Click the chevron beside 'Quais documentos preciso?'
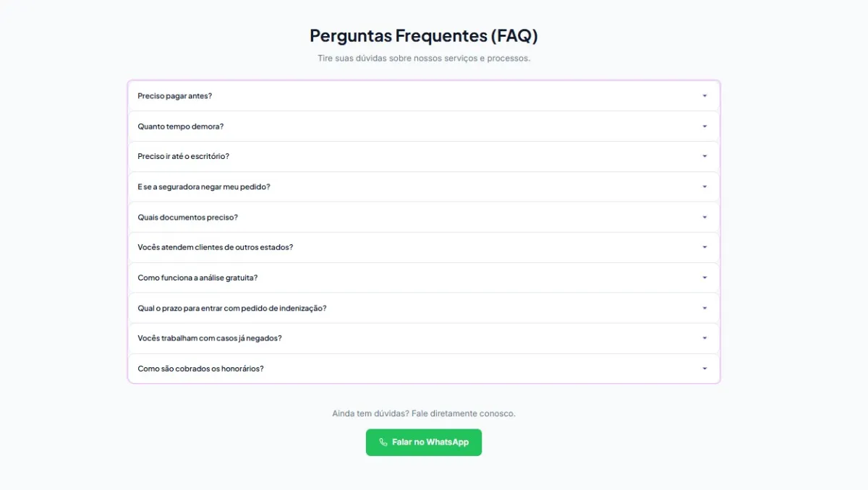The width and height of the screenshot is (868, 490). coord(705,217)
